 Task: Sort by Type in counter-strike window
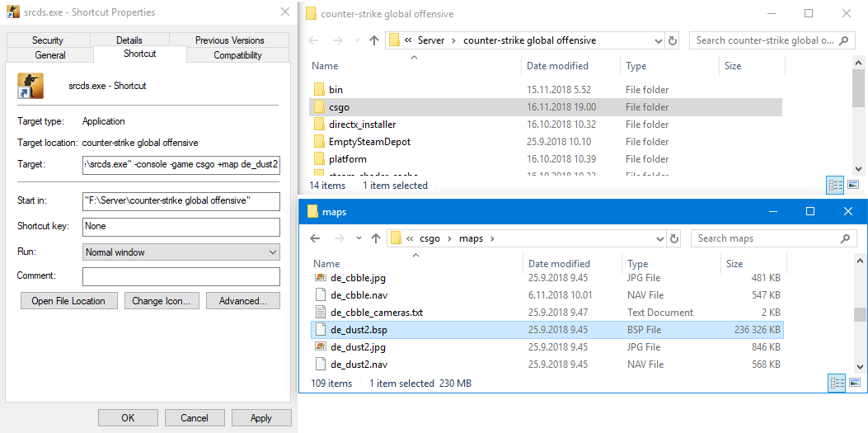(636, 66)
